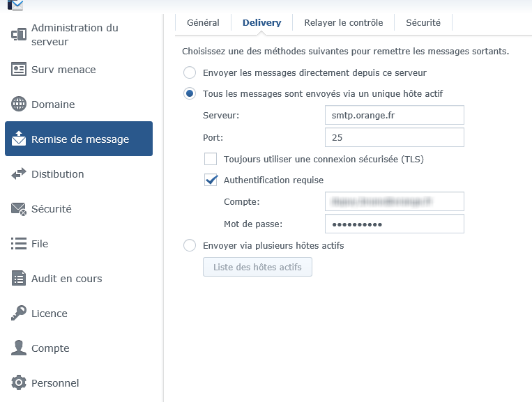532x402 pixels.
Task: Click the Compte user icon
Action: click(x=19, y=348)
